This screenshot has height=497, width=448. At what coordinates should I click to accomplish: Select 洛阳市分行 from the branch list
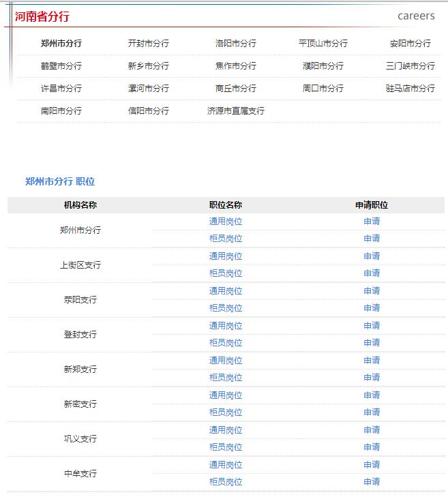coord(235,44)
